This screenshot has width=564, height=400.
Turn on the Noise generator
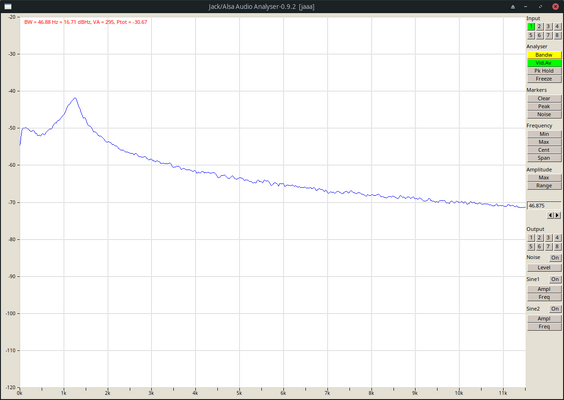point(555,258)
